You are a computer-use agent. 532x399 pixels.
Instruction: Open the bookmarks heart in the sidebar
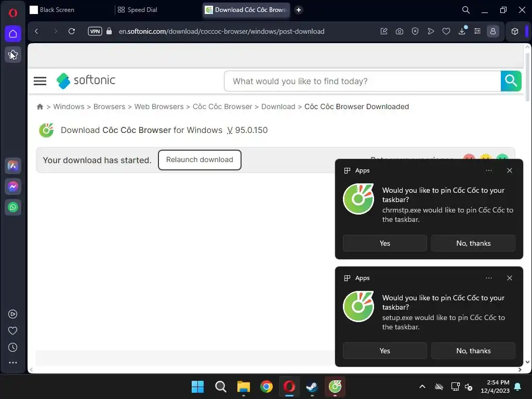click(13, 331)
